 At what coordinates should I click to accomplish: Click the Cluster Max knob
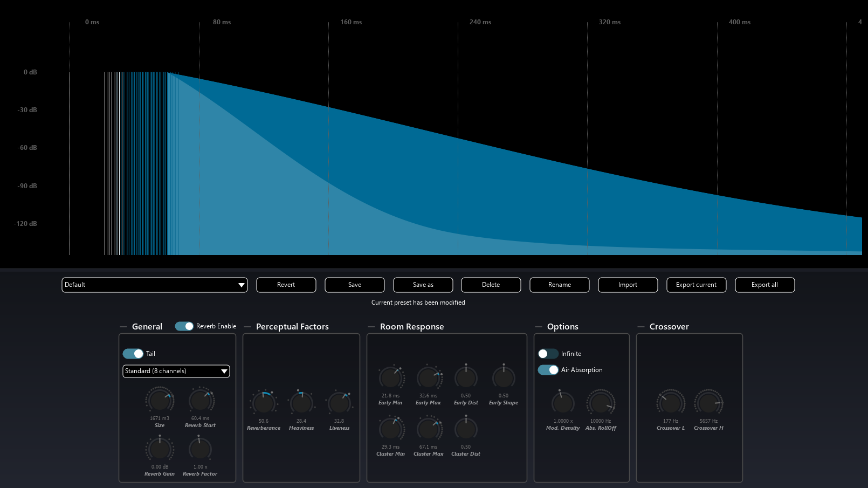click(429, 429)
